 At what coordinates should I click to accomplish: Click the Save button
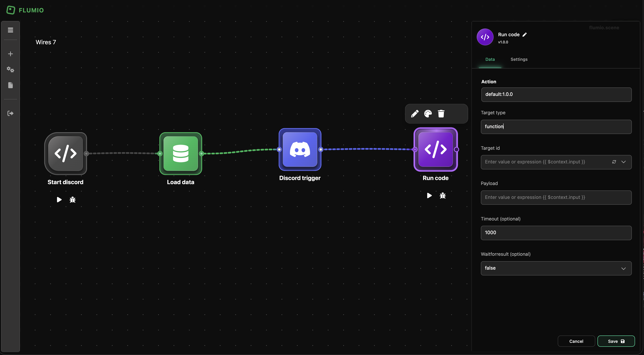[616, 341]
